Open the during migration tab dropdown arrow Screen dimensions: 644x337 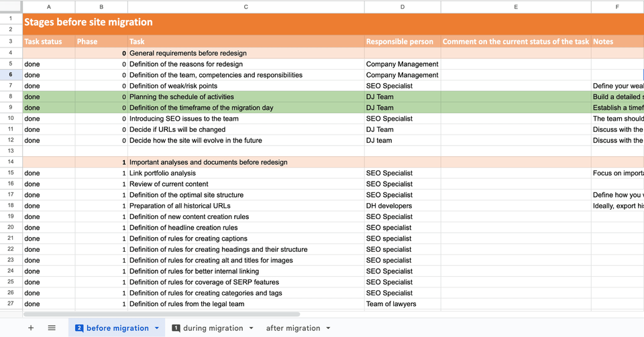pyautogui.click(x=251, y=328)
